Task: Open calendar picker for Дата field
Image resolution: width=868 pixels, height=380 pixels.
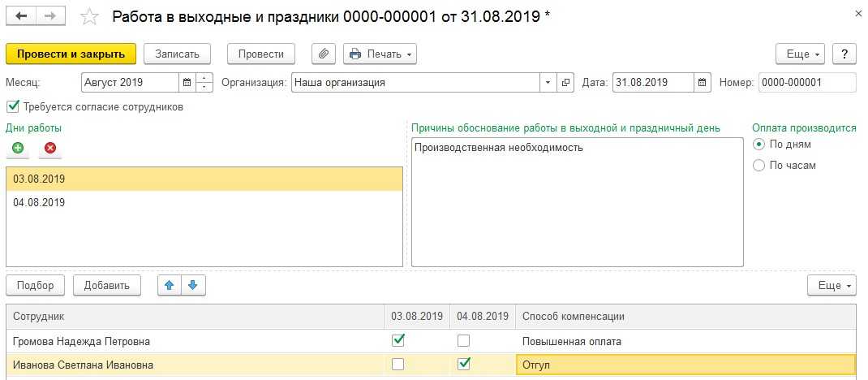Action: click(703, 83)
